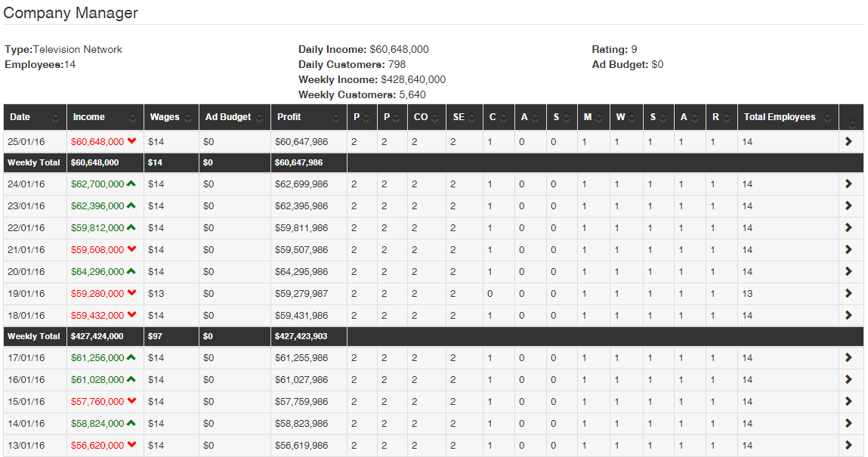The image size is (868, 457).
Task: Click the $427,424,000 Weekly Total income
Action: click(x=97, y=336)
